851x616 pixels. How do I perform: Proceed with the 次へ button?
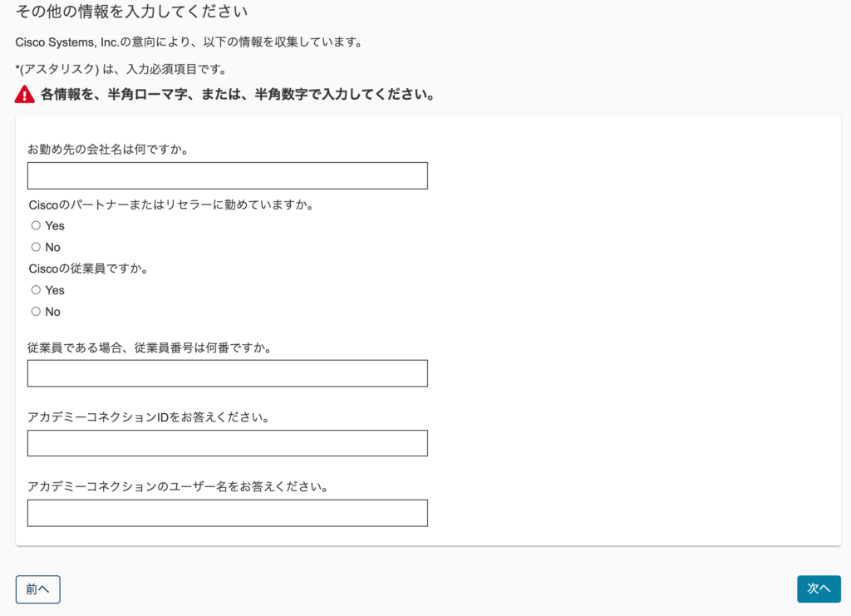pyautogui.click(x=819, y=589)
